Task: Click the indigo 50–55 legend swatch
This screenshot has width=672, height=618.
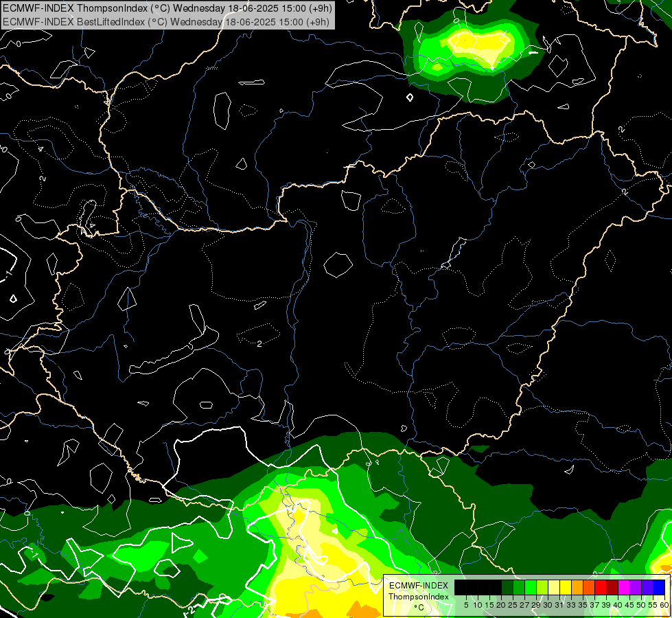Action: (647, 587)
